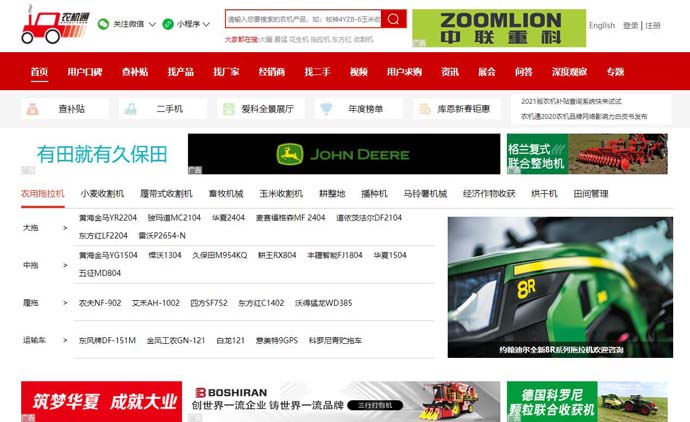Click the WeChat icon beside 关注微信

click(103, 24)
